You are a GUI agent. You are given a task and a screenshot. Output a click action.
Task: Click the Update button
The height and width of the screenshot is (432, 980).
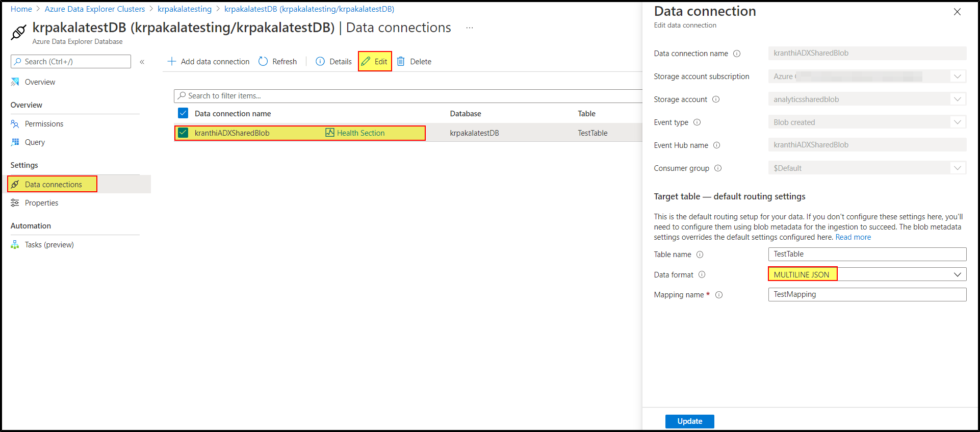point(689,421)
